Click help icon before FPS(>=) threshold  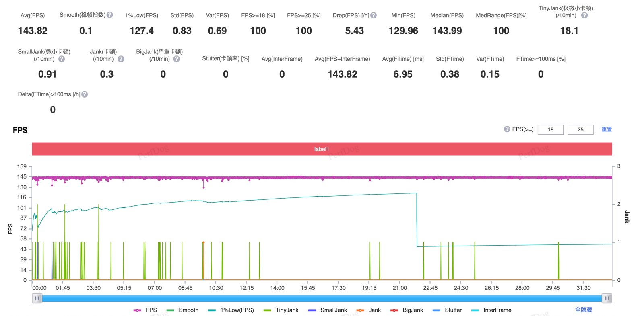(507, 129)
